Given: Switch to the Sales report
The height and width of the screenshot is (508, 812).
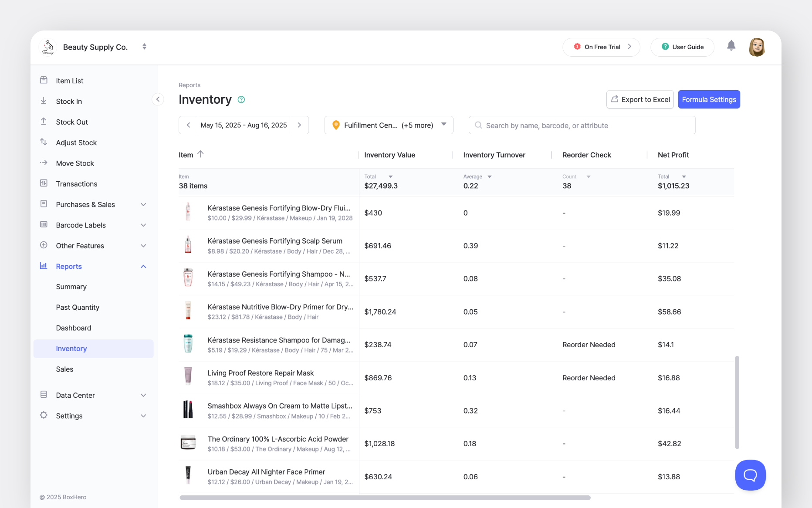Looking at the screenshot, I should 64,369.
